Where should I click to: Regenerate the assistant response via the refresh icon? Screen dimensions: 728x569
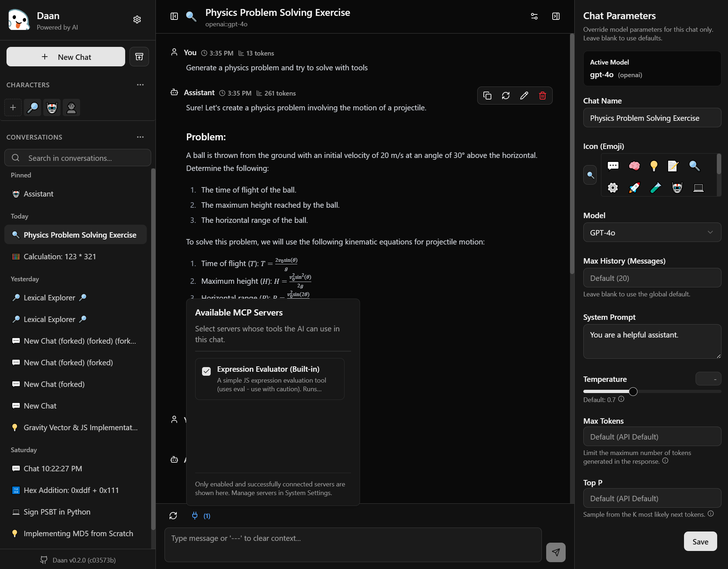pyautogui.click(x=505, y=96)
